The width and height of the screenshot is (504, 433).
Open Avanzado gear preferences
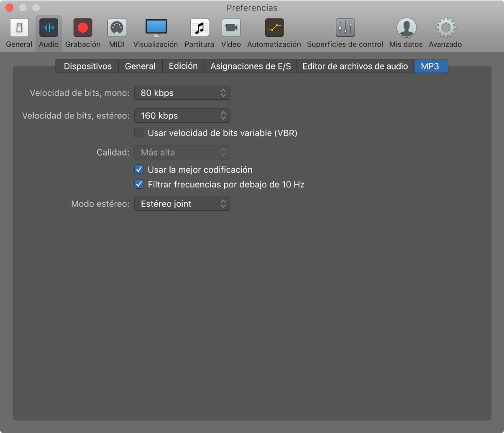coord(445,28)
